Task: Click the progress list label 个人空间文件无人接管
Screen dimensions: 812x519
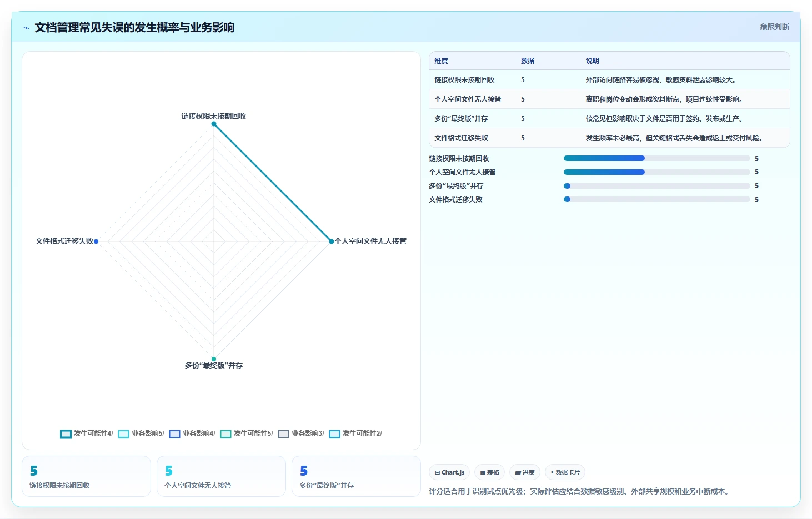Action: pyautogui.click(x=462, y=172)
